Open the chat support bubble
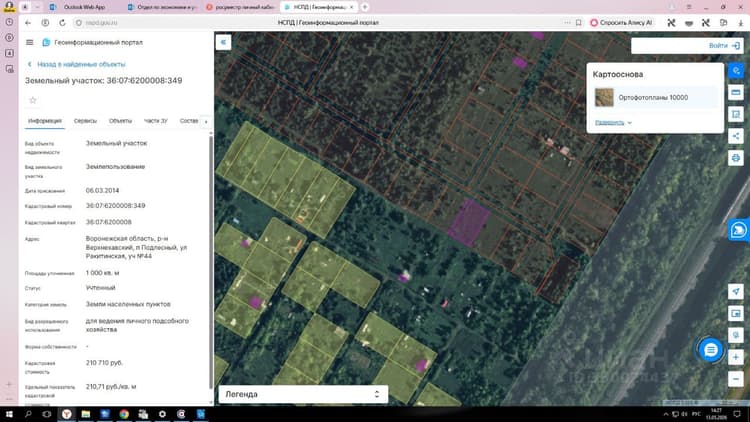 tap(711, 350)
